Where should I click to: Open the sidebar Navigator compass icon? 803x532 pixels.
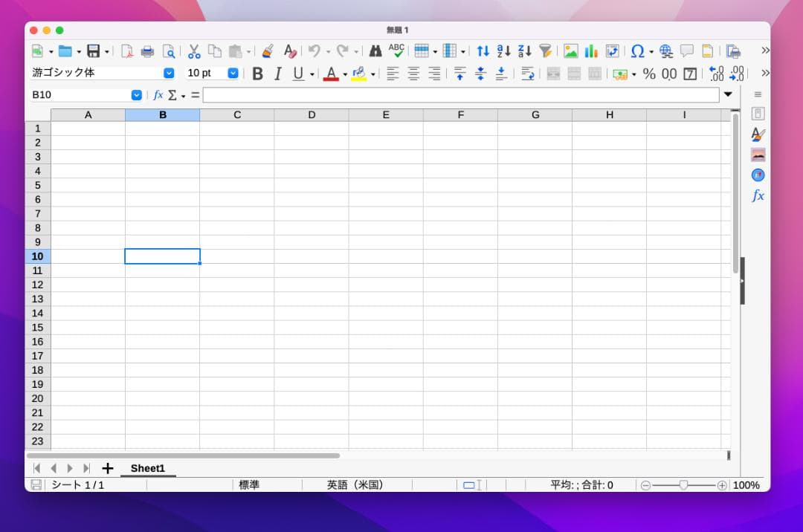click(x=758, y=175)
